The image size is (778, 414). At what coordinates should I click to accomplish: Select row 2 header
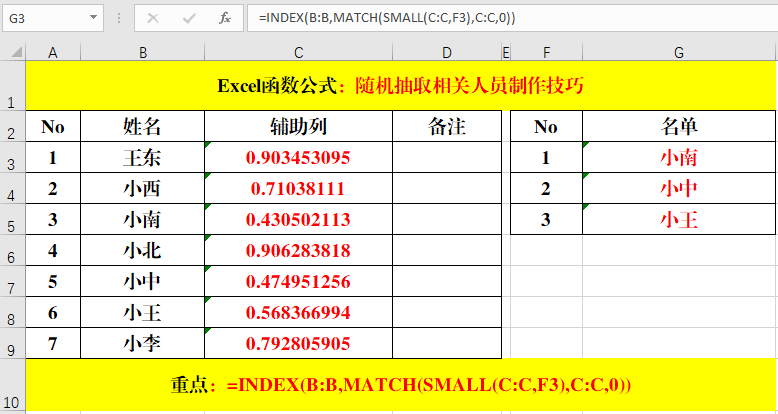pyautogui.click(x=13, y=126)
